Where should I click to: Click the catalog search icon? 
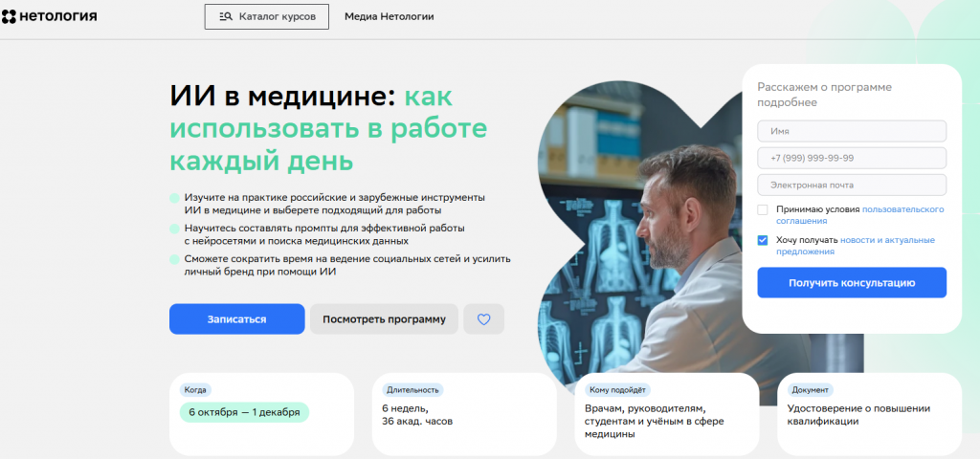226,17
